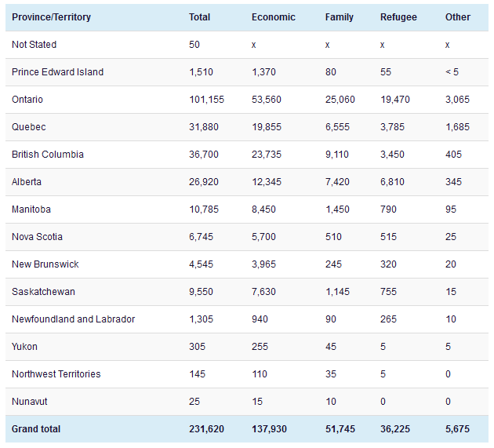494x448 pixels.
Task: Click the Province/Territory column header
Action: (51, 17)
